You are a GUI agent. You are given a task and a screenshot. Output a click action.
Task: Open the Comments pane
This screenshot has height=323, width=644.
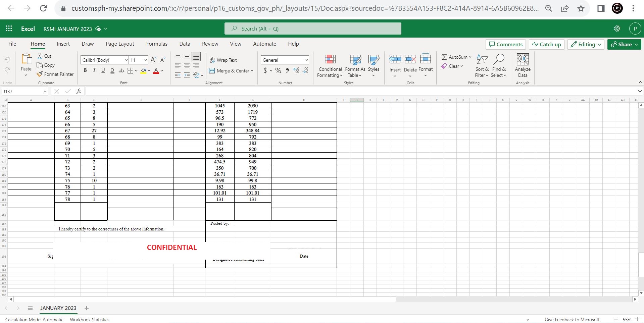(x=506, y=44)
